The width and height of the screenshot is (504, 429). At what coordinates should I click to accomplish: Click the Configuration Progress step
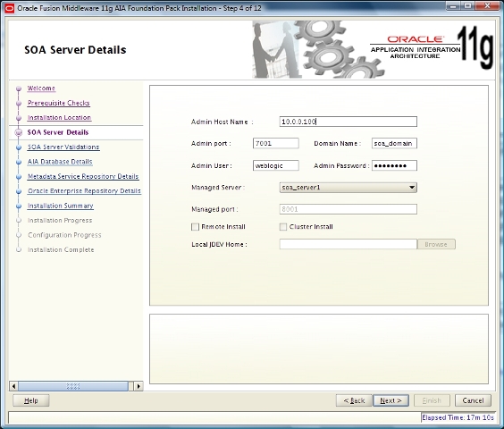click(64, 235)
